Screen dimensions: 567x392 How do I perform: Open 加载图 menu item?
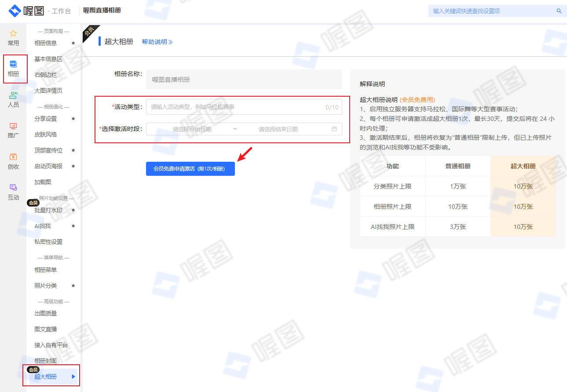pos(43,182)
